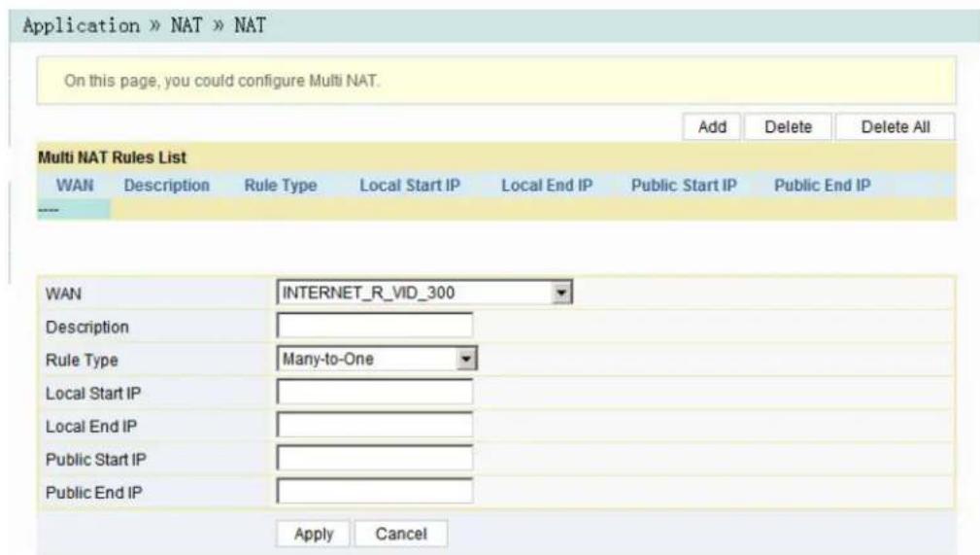Focus the Local End IP field

(x=374, y=426)
